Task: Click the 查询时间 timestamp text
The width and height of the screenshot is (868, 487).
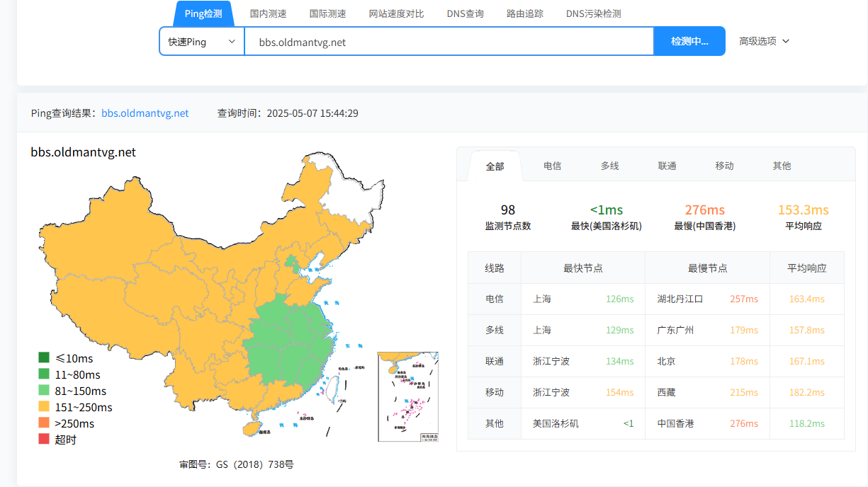Action: [288, 113]
